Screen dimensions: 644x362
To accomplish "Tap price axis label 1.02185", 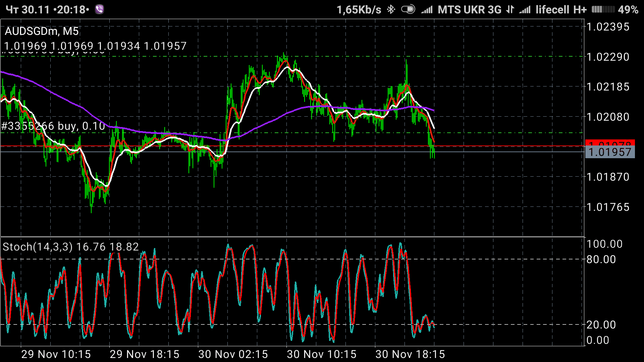I will [x=608, y=87].
